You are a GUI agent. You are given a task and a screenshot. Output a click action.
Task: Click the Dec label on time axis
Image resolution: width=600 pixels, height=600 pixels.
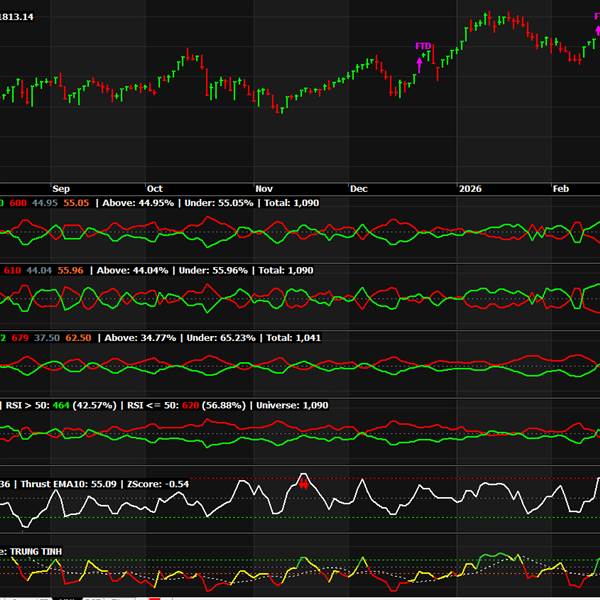click(x=359, y=189)
